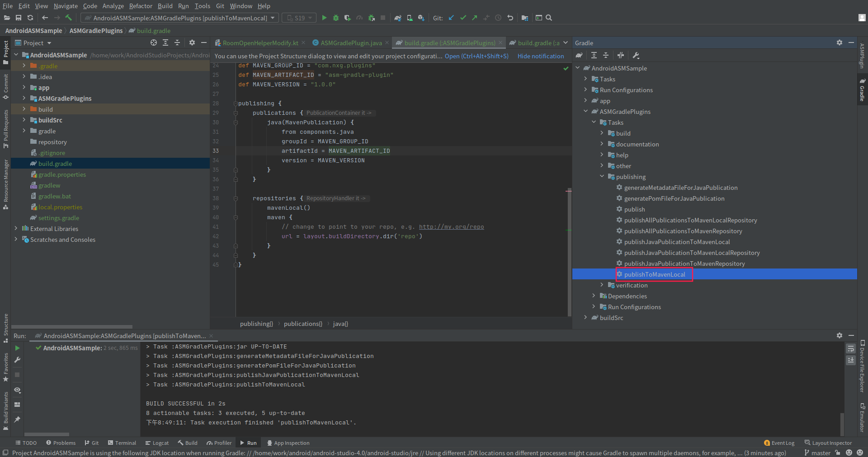
Task: Toggle the Device File Explorer side tab
Action: point(862,366)
